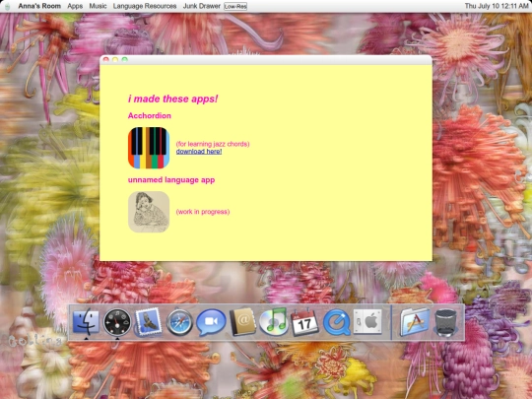The height and width of the screenshot is (399, 532).
Task: Click the date and time in menu bar
Action: click(497, 6)
